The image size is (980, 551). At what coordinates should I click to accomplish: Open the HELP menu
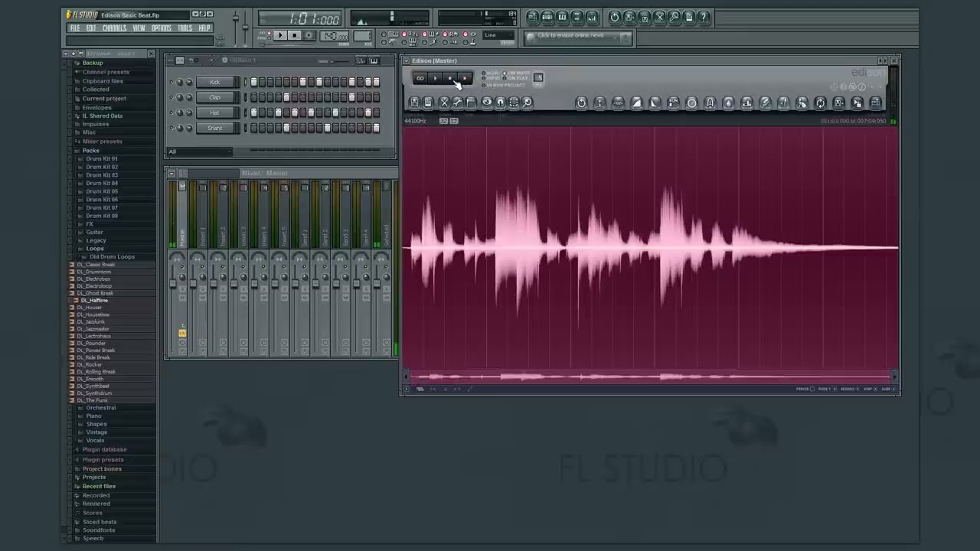[204, 28]
